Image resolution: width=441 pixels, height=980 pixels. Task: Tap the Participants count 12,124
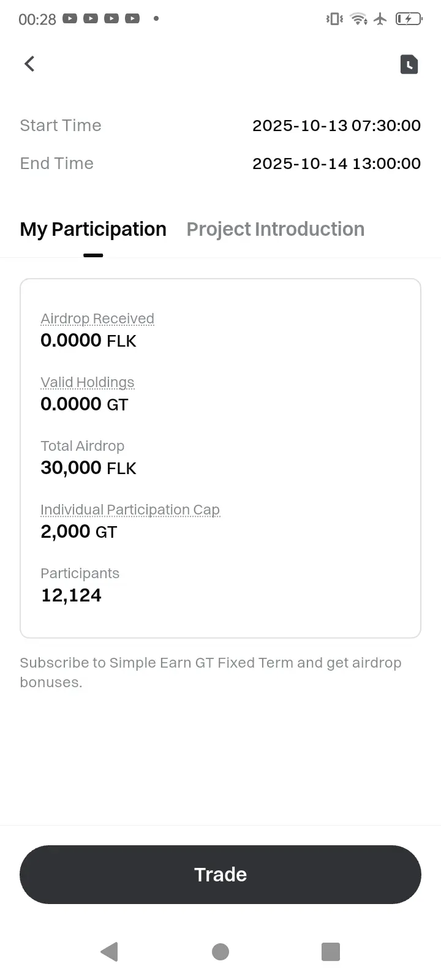coord(71,595)
